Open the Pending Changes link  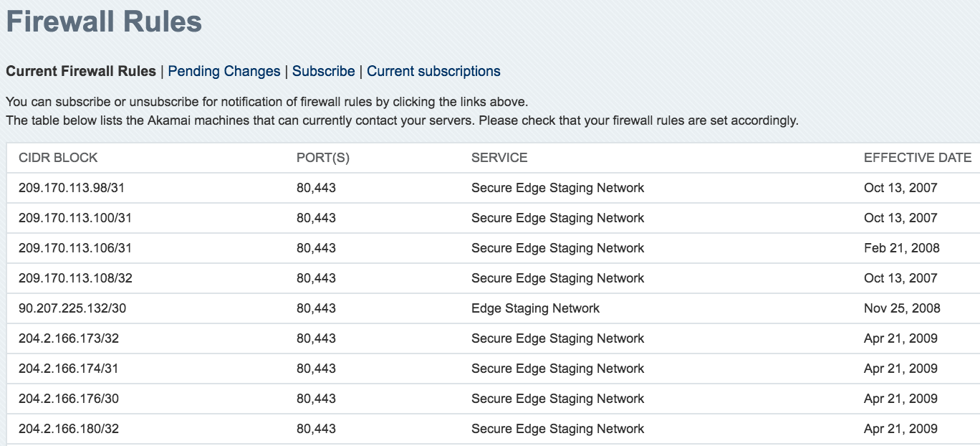tap(224, 72)
